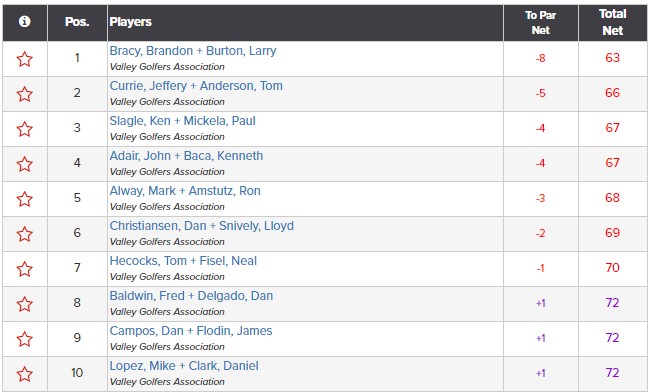Click the Lopez, Mike + Clark, Daniel link

click(184, 366)
